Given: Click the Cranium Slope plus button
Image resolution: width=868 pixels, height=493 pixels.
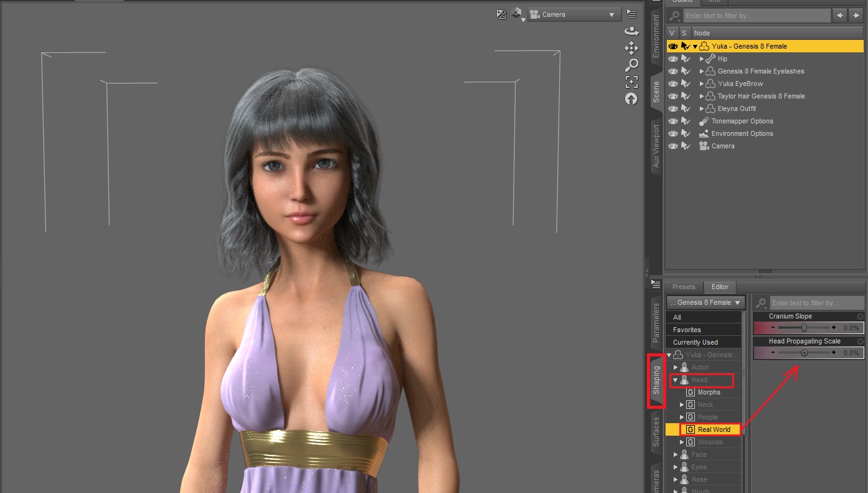Looking at the screenshot, I should pos(834,327).
